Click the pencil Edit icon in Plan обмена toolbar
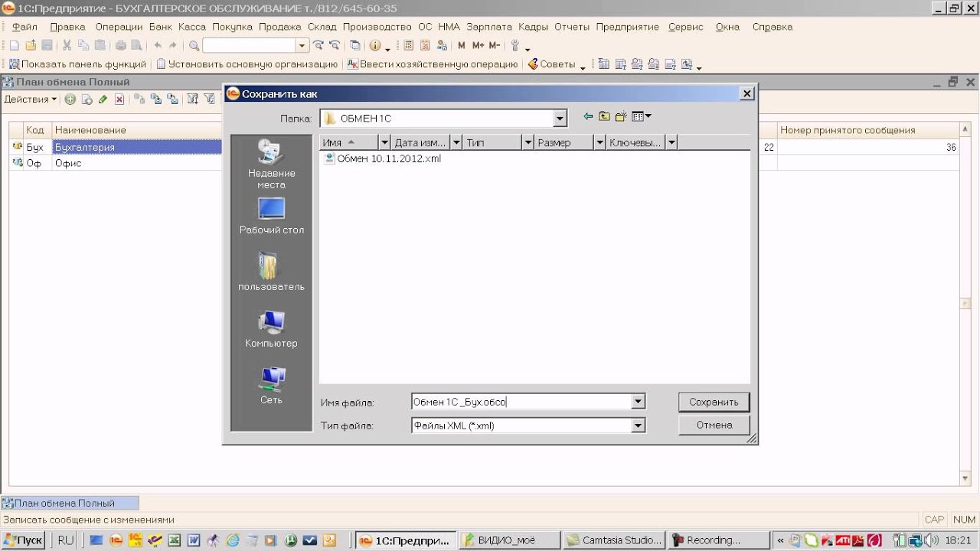 [103, 99]
